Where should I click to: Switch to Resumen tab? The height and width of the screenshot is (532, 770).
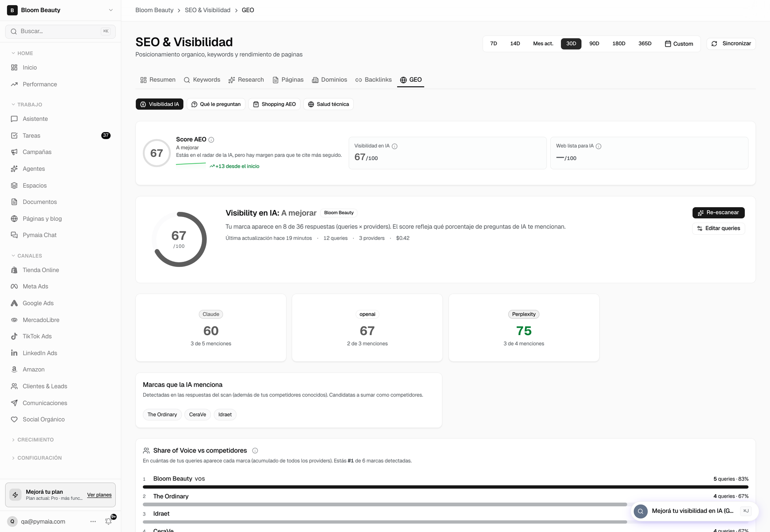tap(158, 80)
